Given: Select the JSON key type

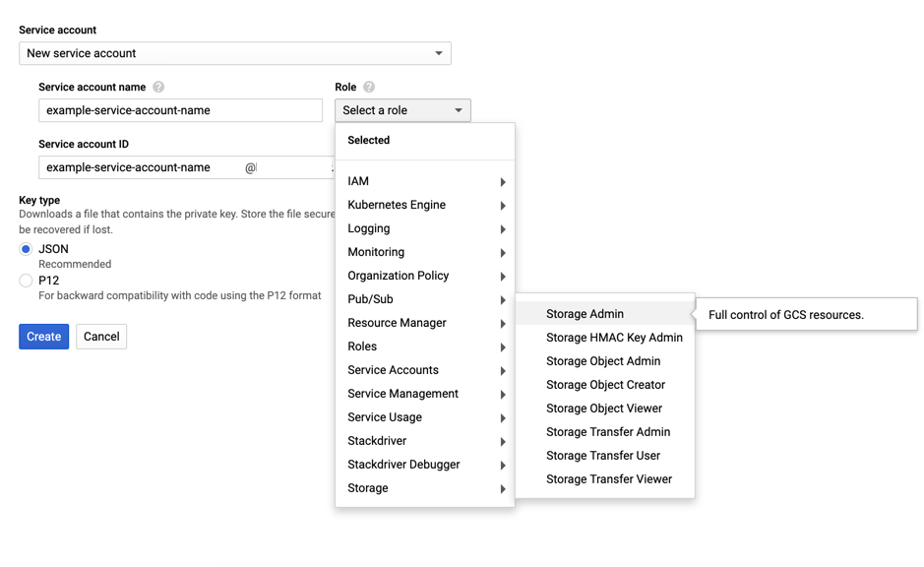Looking at the screenshot, I should [x=26, y=249].
